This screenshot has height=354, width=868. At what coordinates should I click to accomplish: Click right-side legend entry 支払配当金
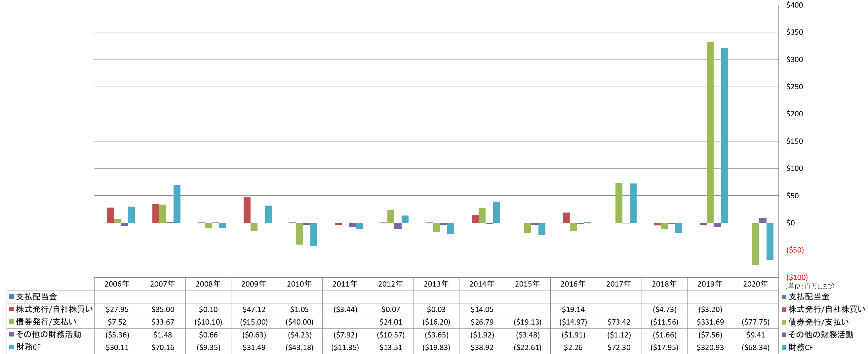point(806,297)
